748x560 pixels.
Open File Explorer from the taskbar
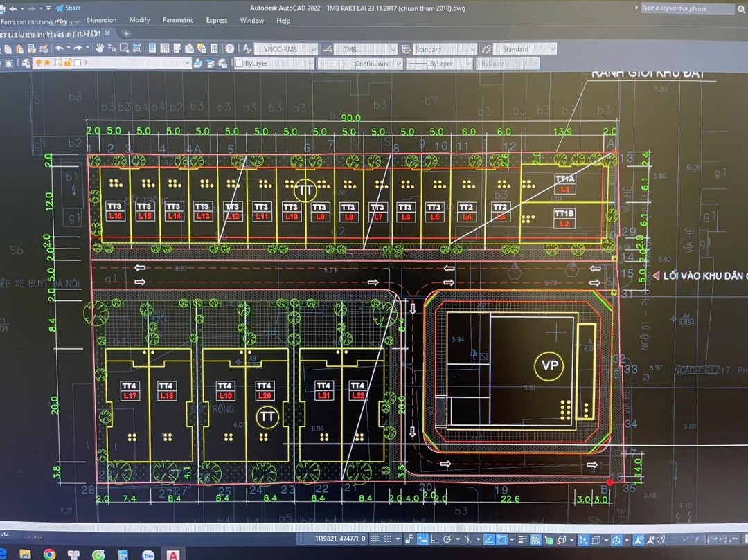coord(25,554)
